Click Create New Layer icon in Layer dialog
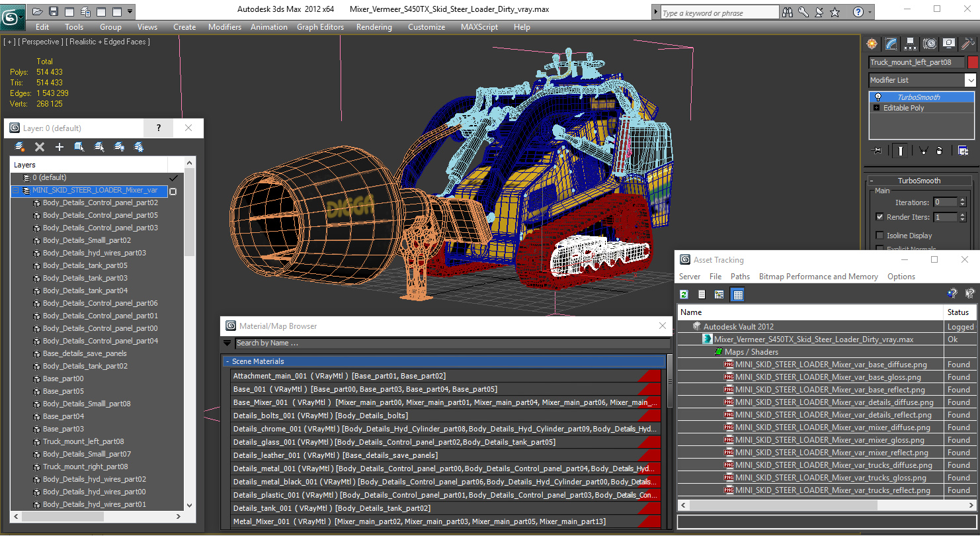 20,147
